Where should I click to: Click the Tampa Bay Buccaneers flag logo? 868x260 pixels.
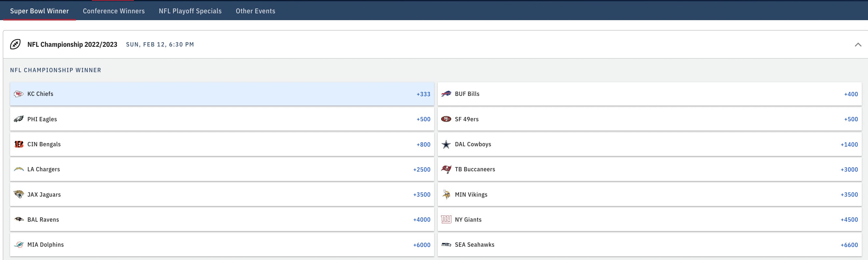[x=446, y=170]
